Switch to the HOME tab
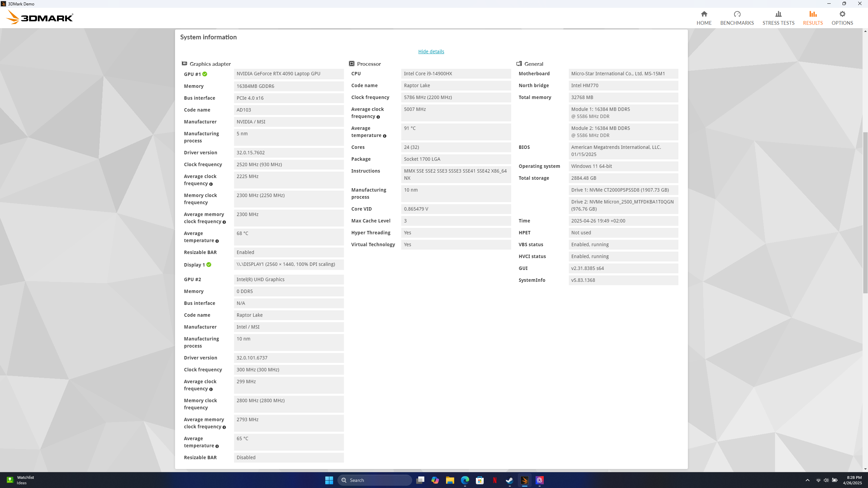 (x=704, y=18)
